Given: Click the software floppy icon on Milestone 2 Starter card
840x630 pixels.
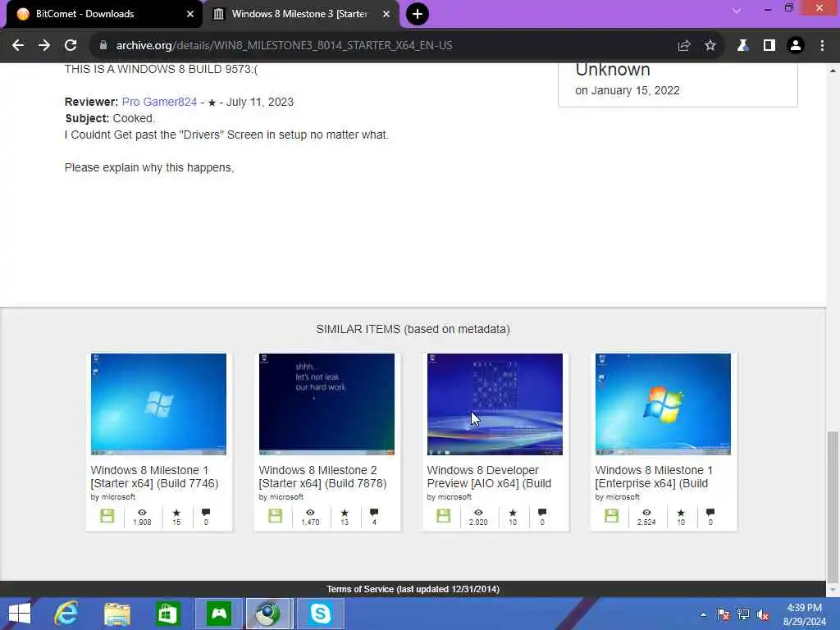Looking at the screenshot, I should click(276, 516).
